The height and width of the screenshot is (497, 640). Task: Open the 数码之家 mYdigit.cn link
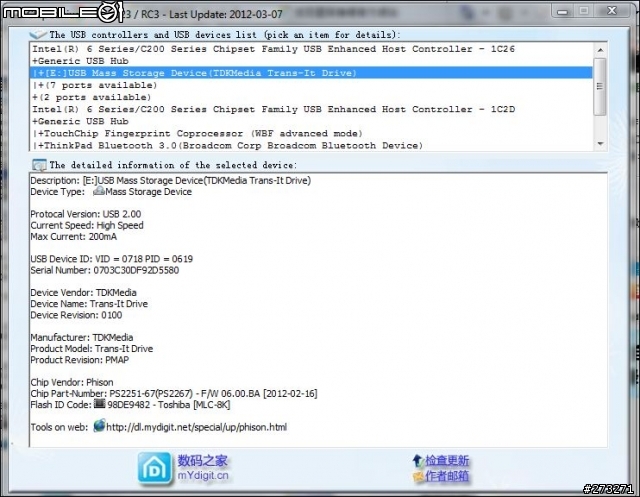coord(203,468)
